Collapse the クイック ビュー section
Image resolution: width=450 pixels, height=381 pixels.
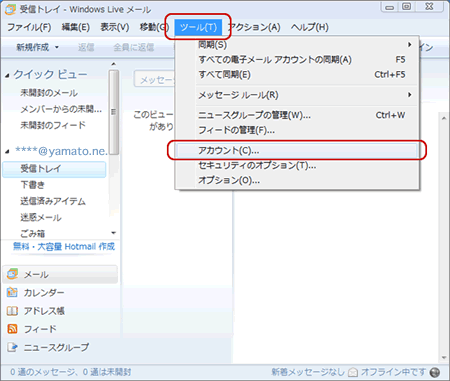7,76
